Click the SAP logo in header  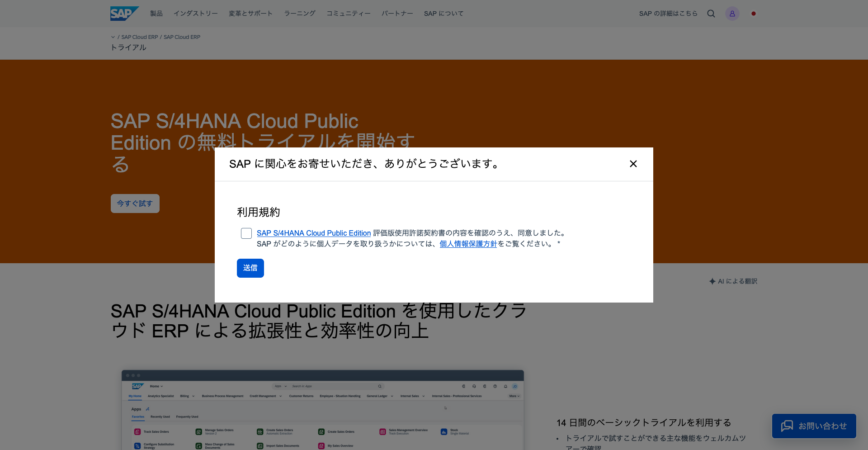click(124, 14)
